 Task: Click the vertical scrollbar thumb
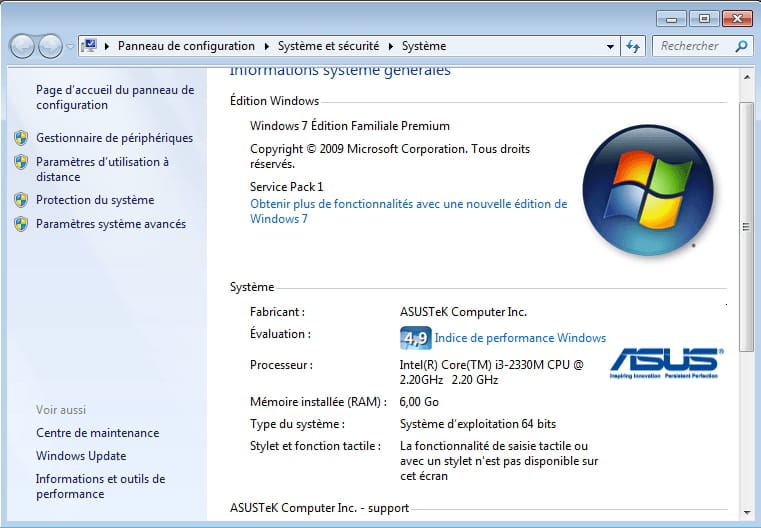(x=746, y=227)
